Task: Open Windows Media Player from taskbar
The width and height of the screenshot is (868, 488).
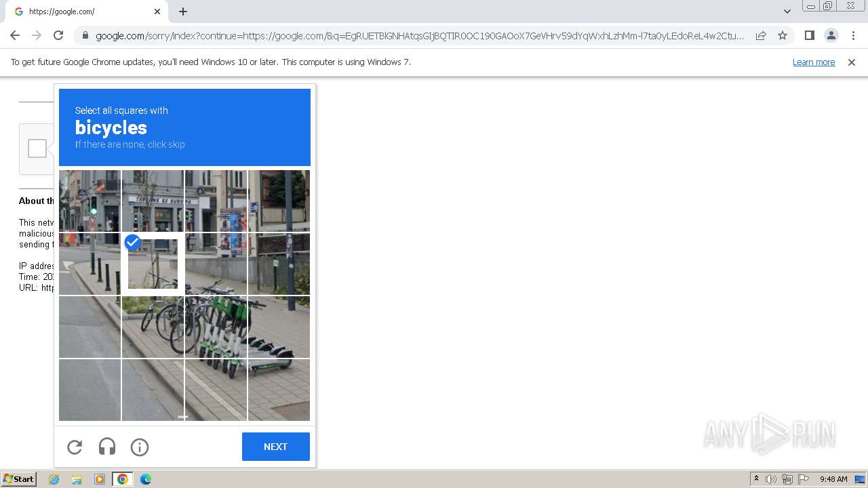Action: (x=100, y=479)
